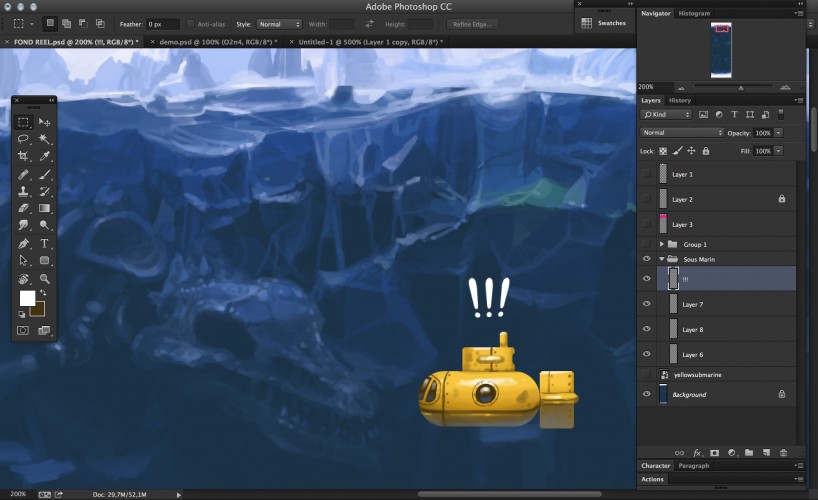Select the Rotate View hand tool

point(23,279)
